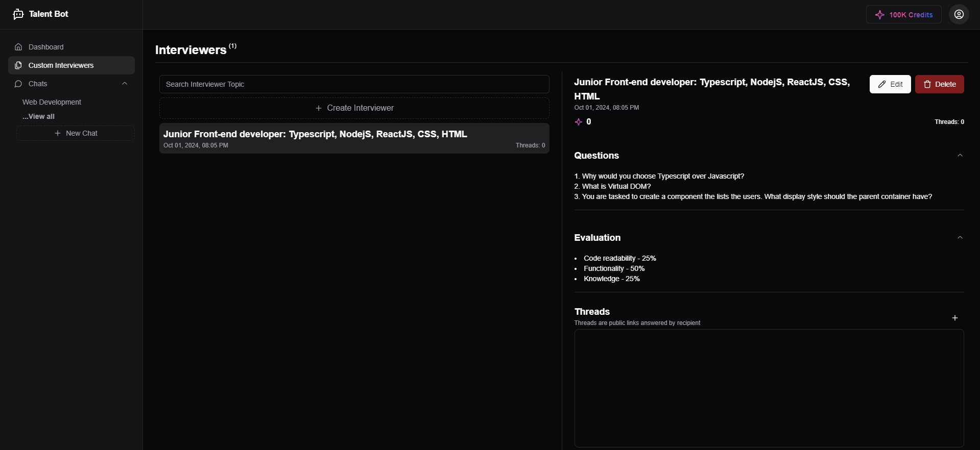980x450 pixels.
Task: Click 'Code readability - 25%' criterion
Action: (619, 258)
